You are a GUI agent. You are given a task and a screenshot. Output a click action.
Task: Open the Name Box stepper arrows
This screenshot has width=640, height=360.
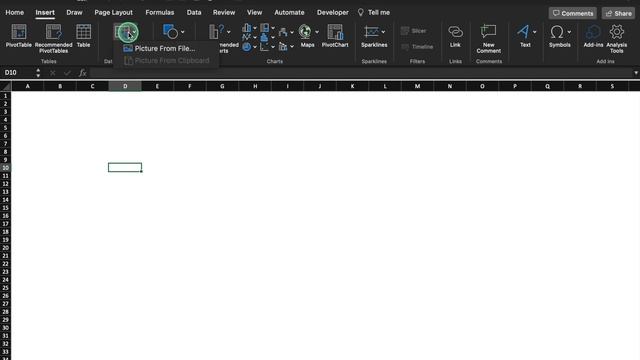38,73
